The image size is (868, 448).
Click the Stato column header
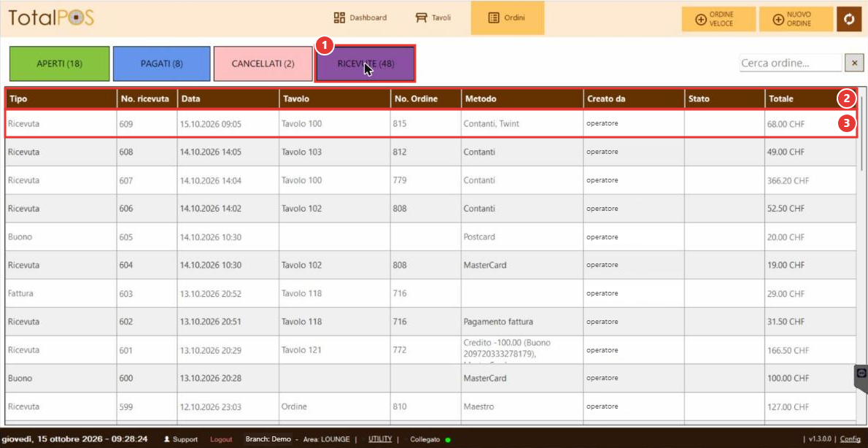tap(724, 99)
